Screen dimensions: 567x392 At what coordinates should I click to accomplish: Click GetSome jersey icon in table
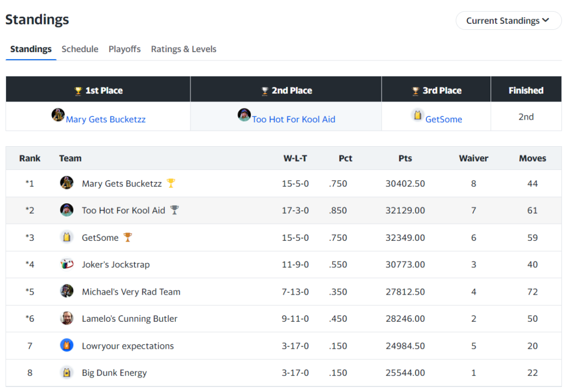point(66,237)
